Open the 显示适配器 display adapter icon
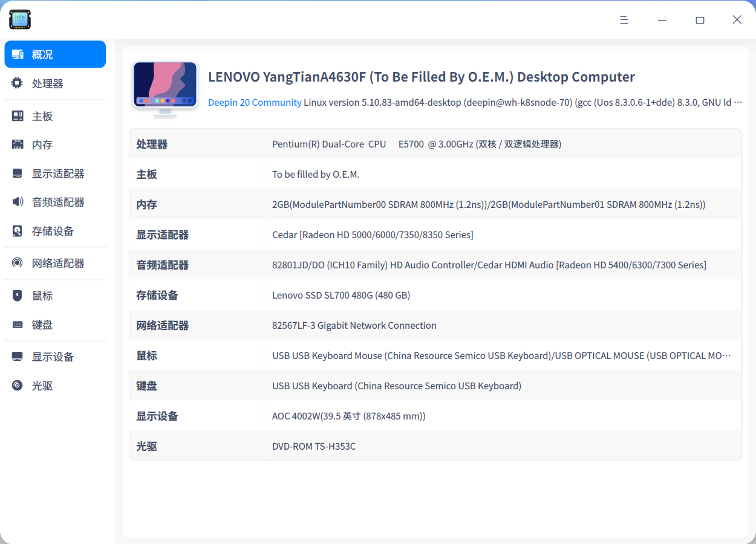 (x=16, y=173)
